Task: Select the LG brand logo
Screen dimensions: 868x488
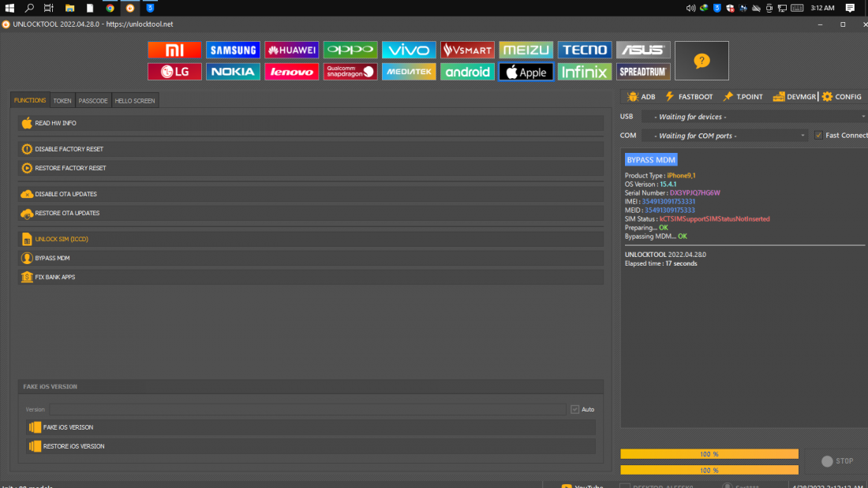Action: [174, 72]
